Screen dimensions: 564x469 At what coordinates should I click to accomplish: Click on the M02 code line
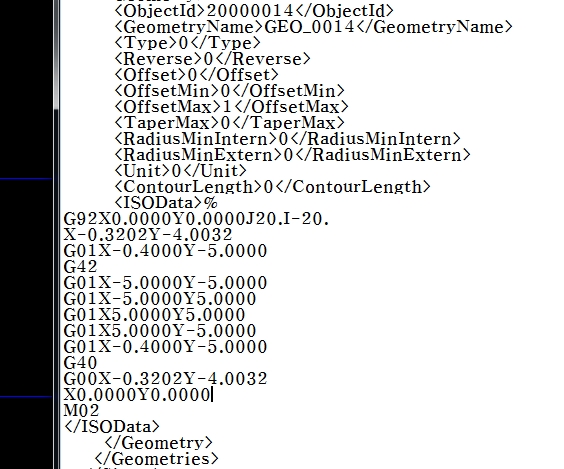tap(81, 410)
